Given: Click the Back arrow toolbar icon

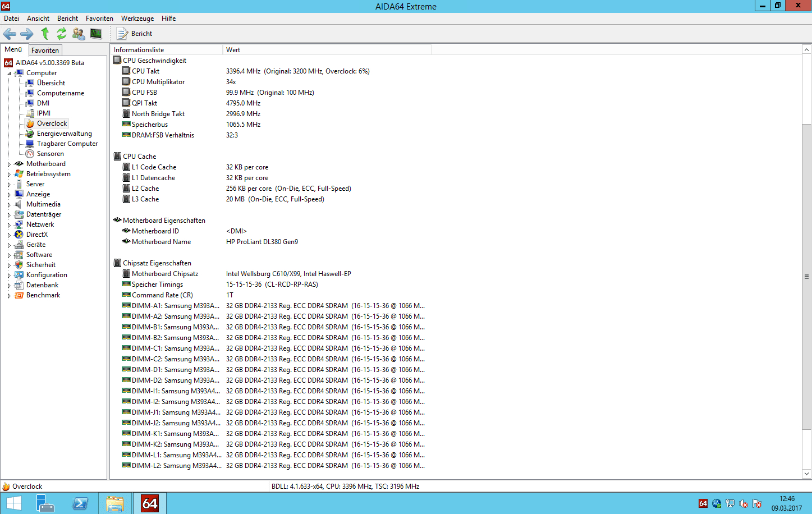Looking at the screenshot, I should 10,34.
